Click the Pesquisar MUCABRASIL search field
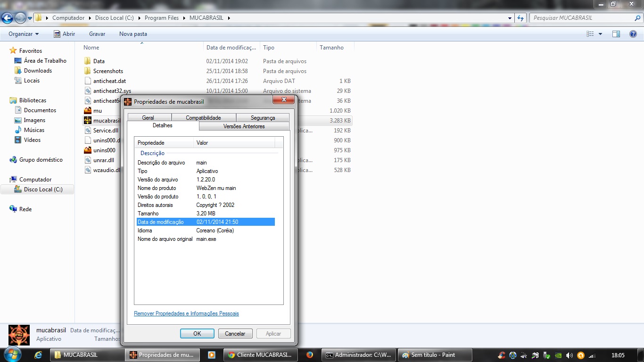Viewport: 644px width, 362px height. (582, 18)
